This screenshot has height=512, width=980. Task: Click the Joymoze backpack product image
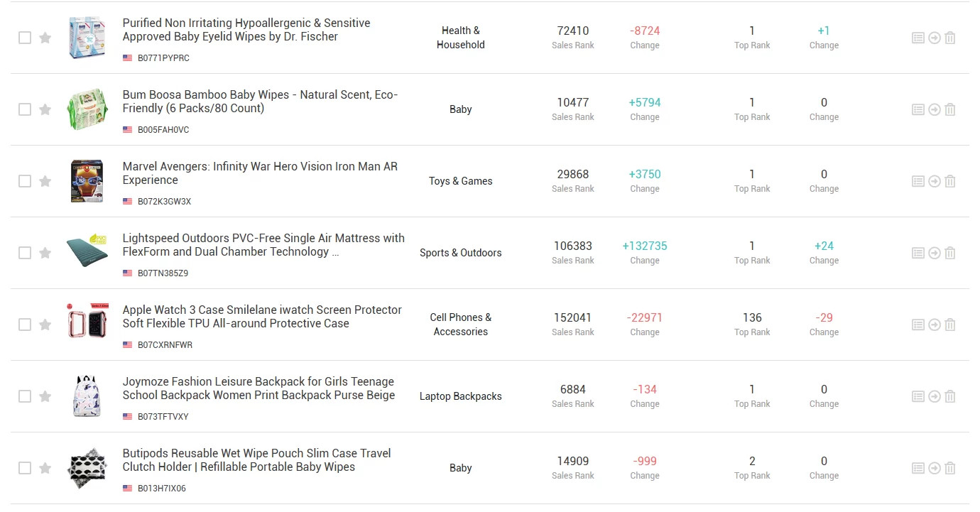click(x=87, y=396)
